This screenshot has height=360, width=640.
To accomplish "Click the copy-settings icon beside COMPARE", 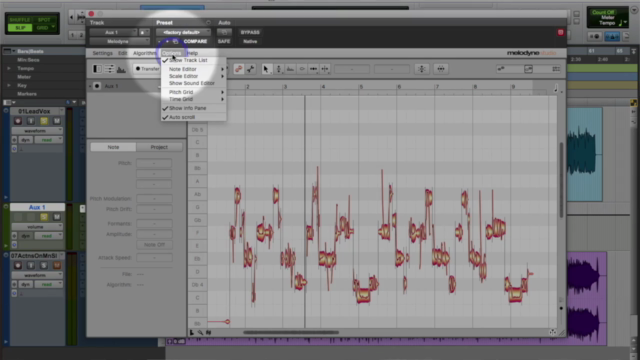I will pyautogui.click(x=176, y=41).
